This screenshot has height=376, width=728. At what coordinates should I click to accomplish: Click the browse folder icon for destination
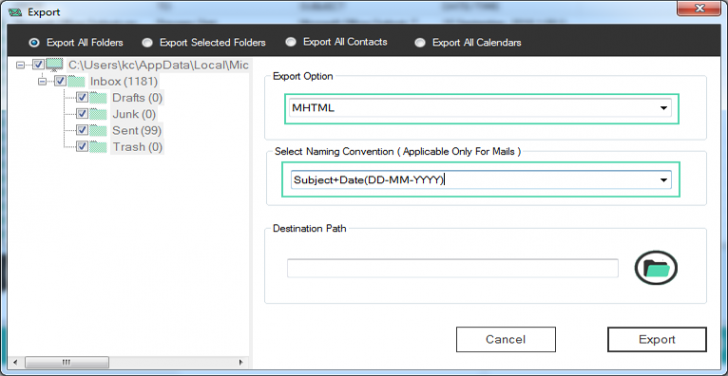coord(656,268)
